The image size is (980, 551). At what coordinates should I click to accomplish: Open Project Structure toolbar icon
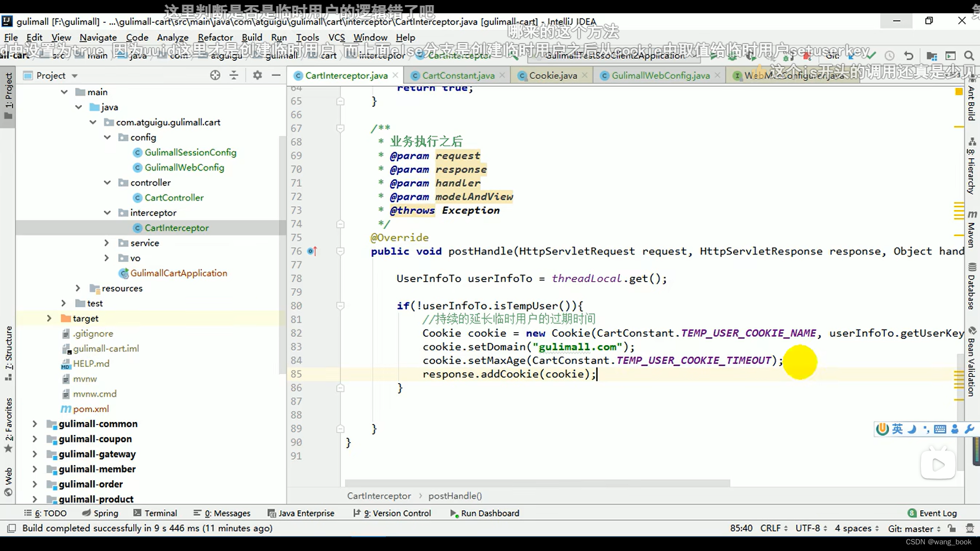(x=932, y=56)
